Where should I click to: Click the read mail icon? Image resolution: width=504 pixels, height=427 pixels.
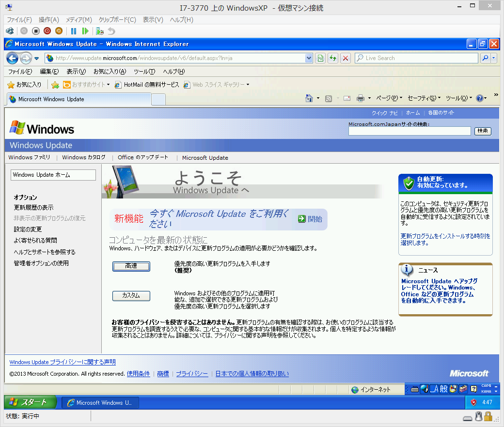coord(347,99)
